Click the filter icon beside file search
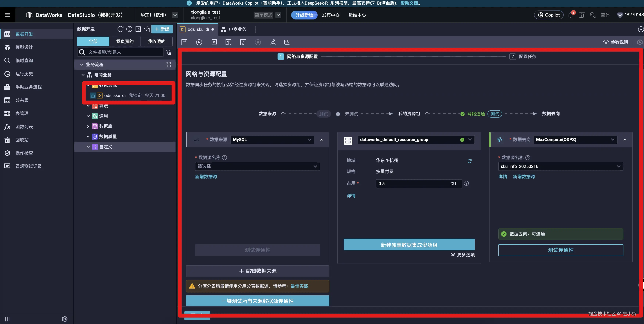 168,52
